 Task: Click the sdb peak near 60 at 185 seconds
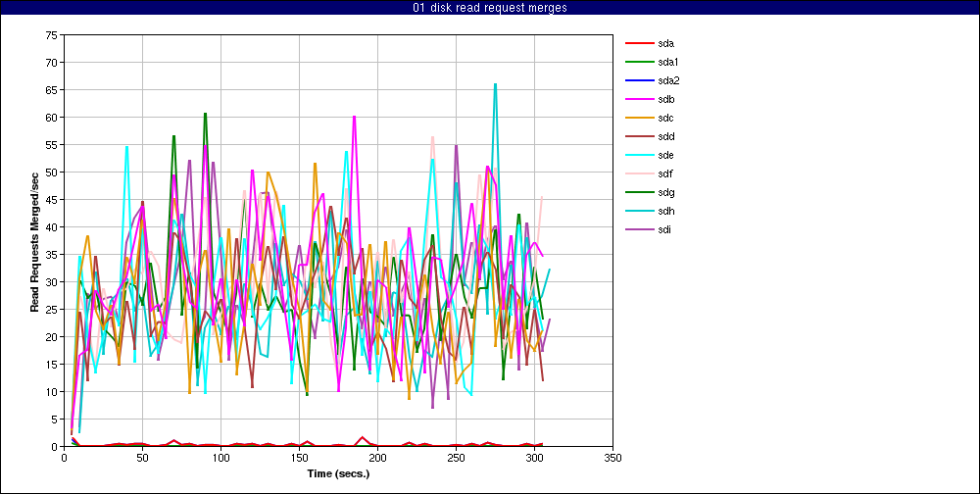click(x=355, y=117)
